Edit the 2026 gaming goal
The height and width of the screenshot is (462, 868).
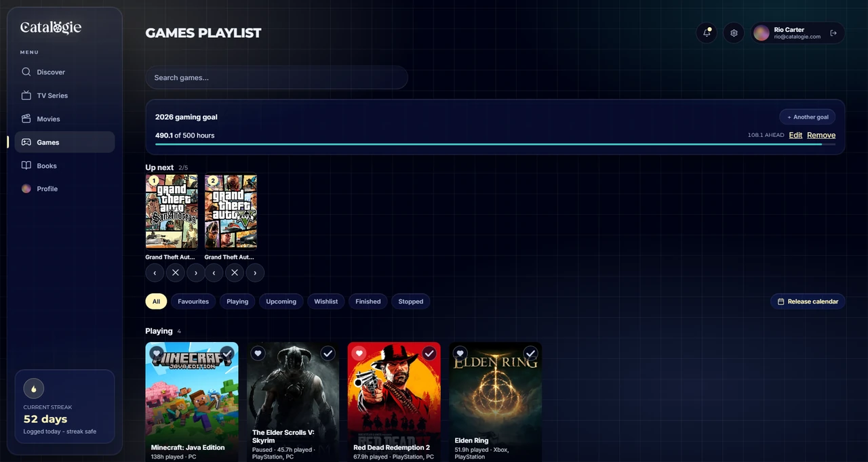click(x=795, y=135)
